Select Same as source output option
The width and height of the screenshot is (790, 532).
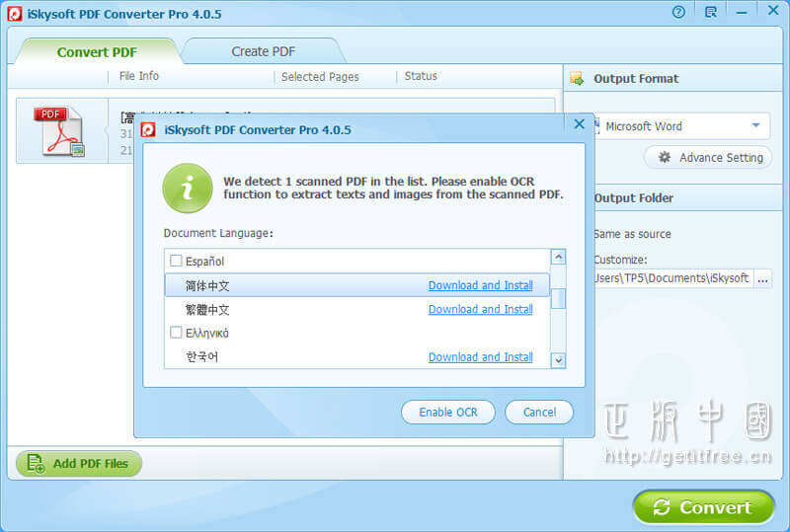click(x=632, y=234)
